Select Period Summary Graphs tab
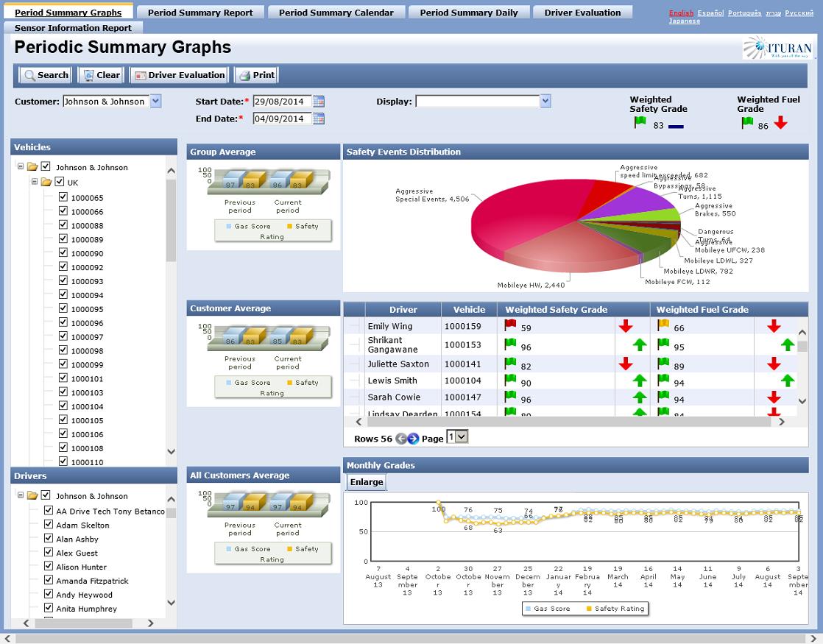Image resolution: width=823 pixels, height=644 pixels. [x=68, y=13]
